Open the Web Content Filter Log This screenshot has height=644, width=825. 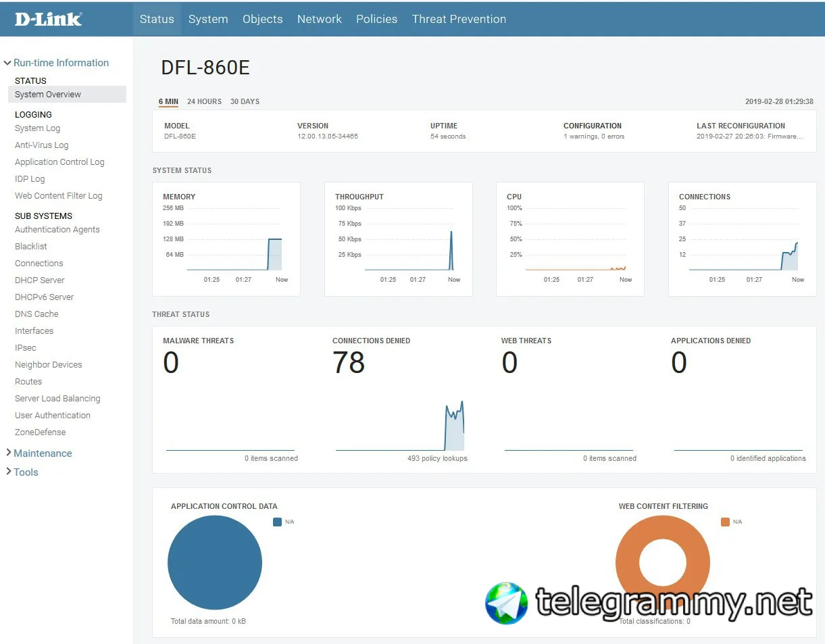point(59,196)
